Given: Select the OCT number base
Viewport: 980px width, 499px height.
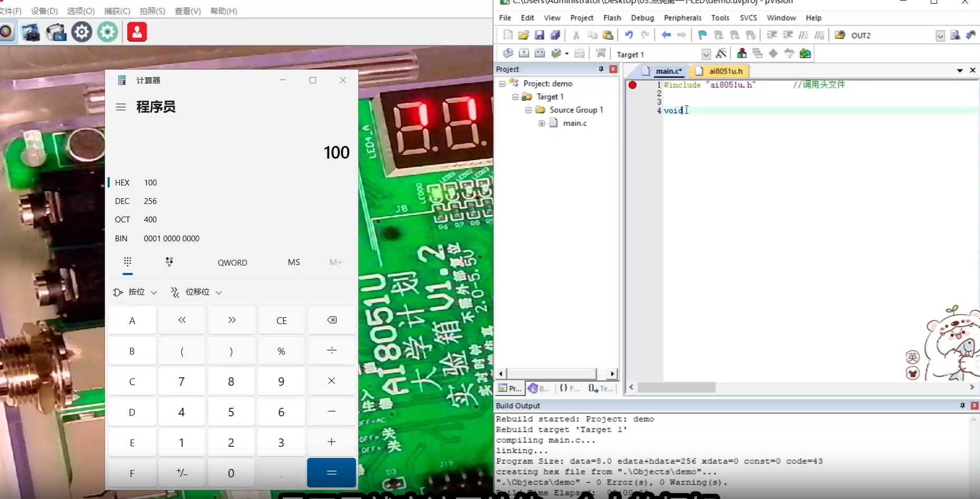Looking at the screenshot, I should pyautogui.click(x=232, y=219).
